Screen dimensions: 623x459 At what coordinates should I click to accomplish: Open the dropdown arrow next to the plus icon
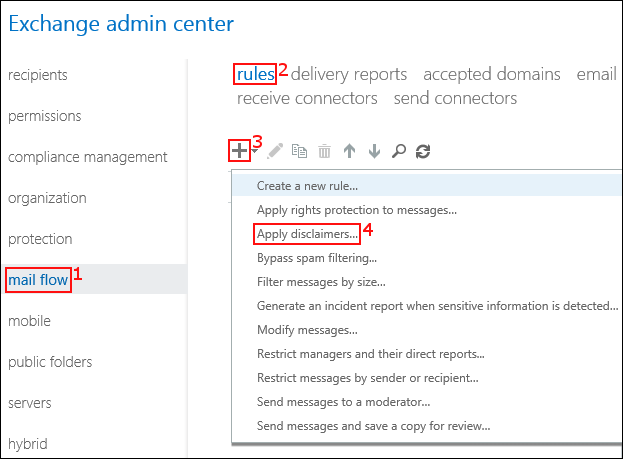(x=255, y=151)
